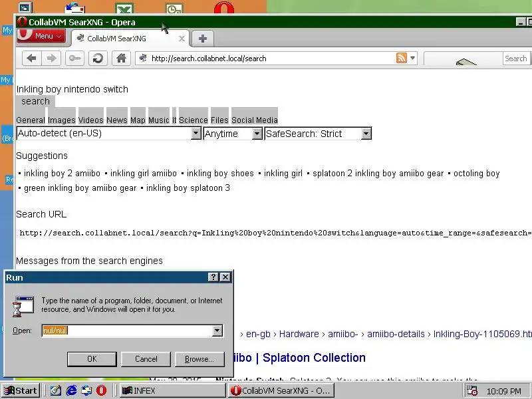Click suggestion 'inkling boy shoes'

(220, 174)
